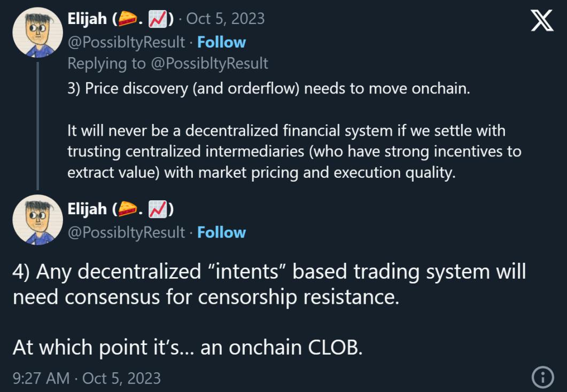Click the pie emoji in the lower tweet's name
Image resolution: width=567 pixels, height=392 pixels.
pyautogui.click(x=128, y=210)
